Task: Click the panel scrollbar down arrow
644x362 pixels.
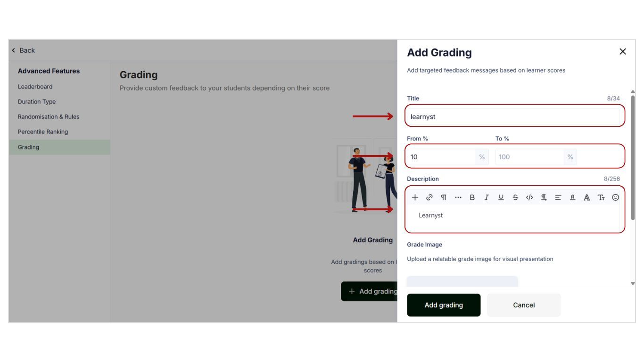Action: click(x=633, y=283)
